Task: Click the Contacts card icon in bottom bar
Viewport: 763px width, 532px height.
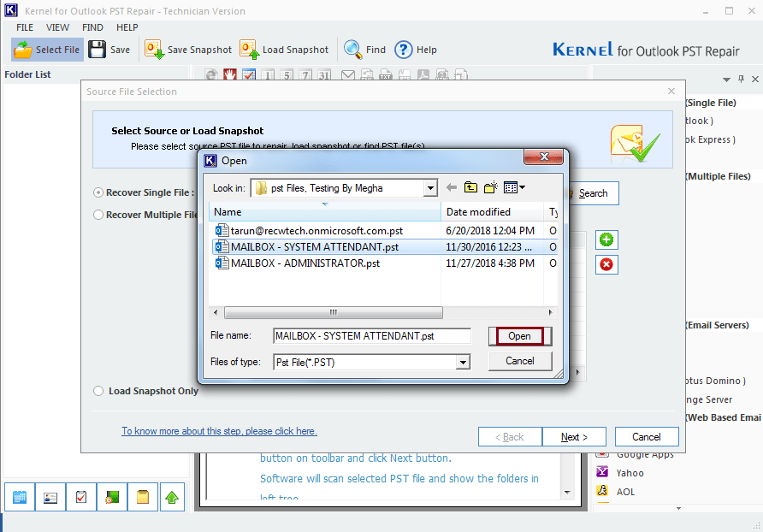Action: click(50, 497)
